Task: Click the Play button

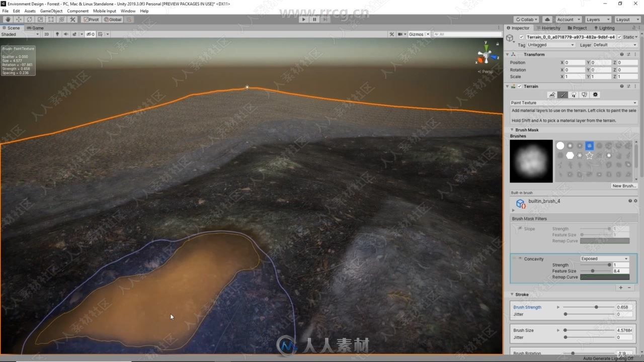Action: click(303, 20)
